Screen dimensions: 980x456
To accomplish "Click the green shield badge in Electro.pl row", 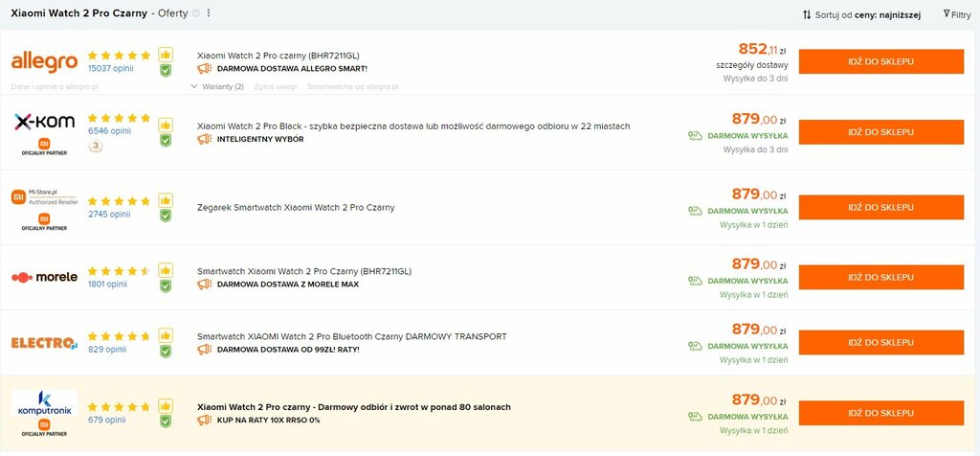I will (x=166, y=351).
